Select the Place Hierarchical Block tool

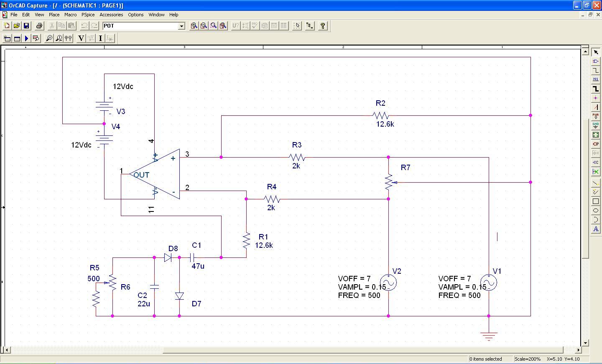click(596, 135)
